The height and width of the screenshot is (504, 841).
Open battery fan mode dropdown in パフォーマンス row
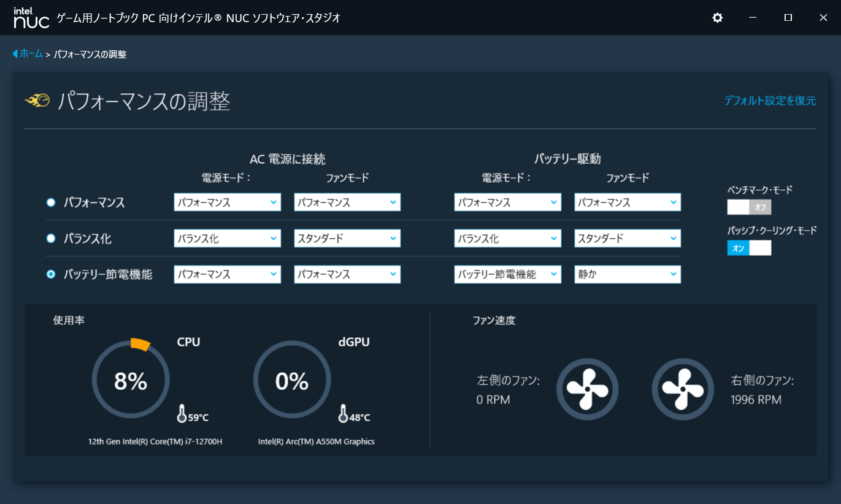[x=628, y=202]
